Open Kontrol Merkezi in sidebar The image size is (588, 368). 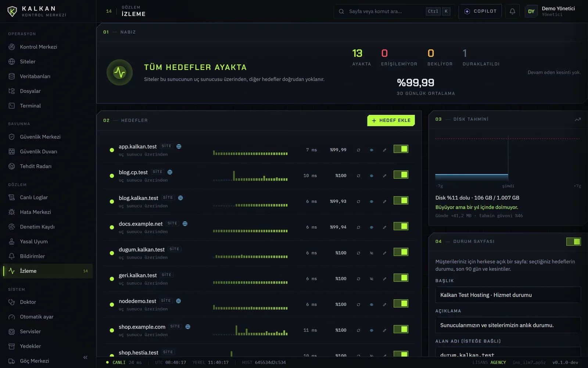(x=48, y=47)
